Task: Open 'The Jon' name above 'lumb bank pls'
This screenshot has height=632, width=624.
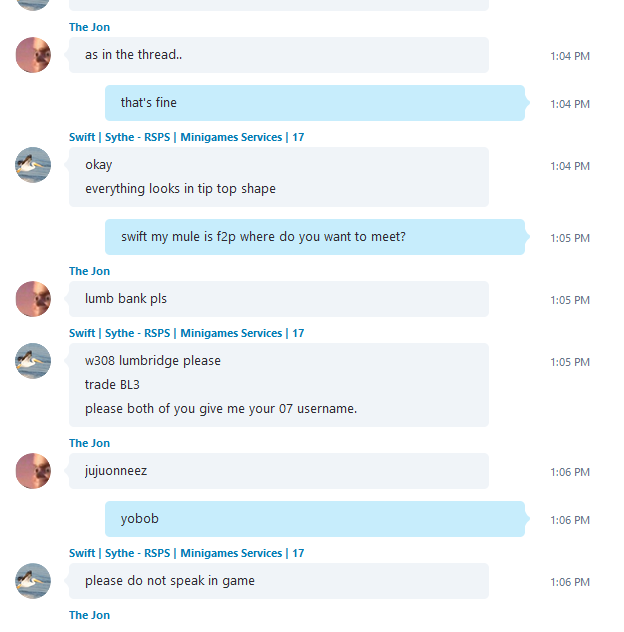Action: coord(89,271)
